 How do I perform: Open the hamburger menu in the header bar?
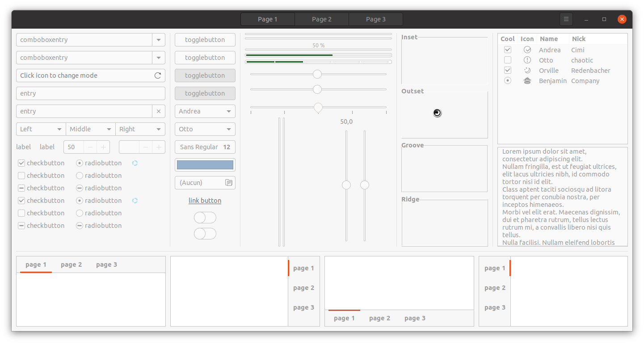tap(566, 19)
